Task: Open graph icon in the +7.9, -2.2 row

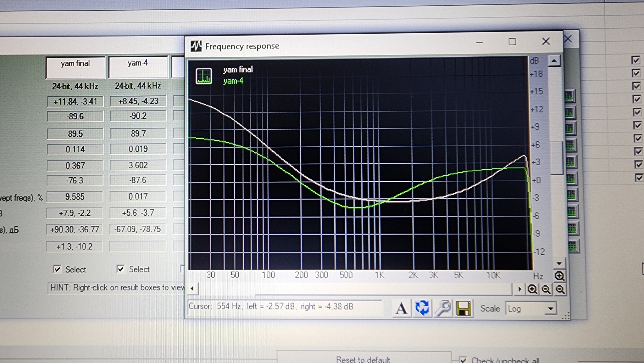Action: [572, 212]
